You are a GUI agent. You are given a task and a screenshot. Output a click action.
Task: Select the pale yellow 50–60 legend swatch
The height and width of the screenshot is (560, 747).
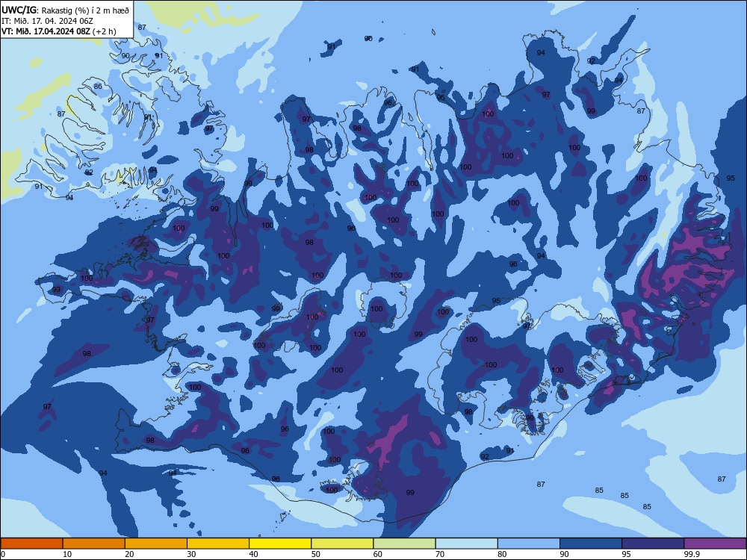342,544
